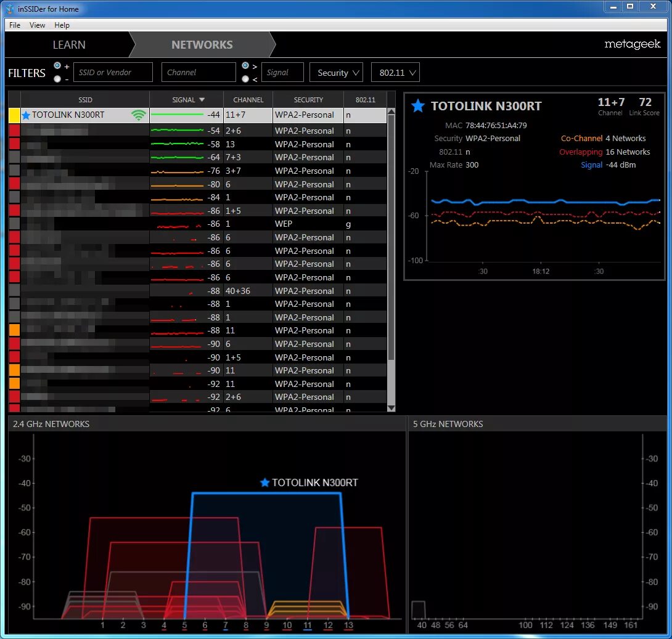Select the -58 signal channel 13 row
Viewport: 672px width, 639px height.
click(197, 144)
